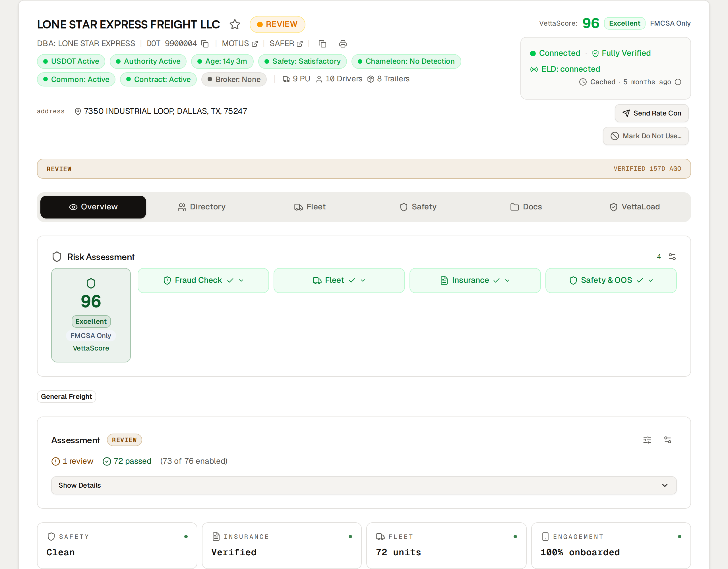Click the count 4 in Risk Assessment
728x569 pixels.
[x=659, y=257]
